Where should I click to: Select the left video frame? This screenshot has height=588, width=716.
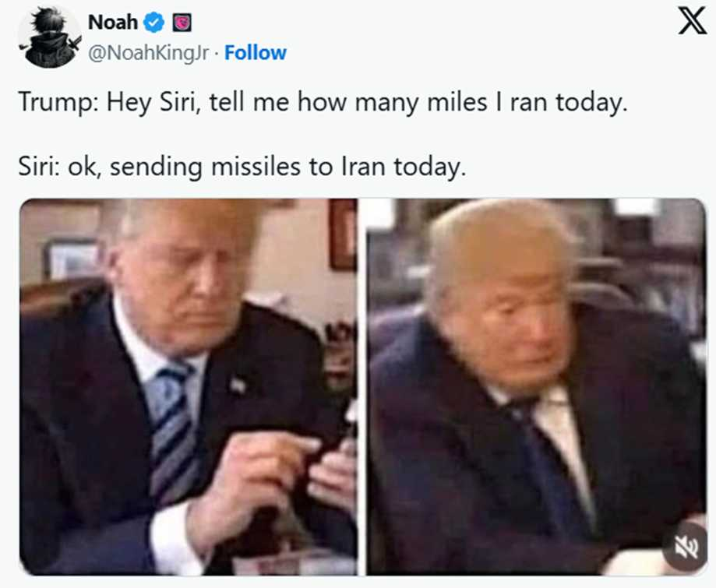(189, 386)
